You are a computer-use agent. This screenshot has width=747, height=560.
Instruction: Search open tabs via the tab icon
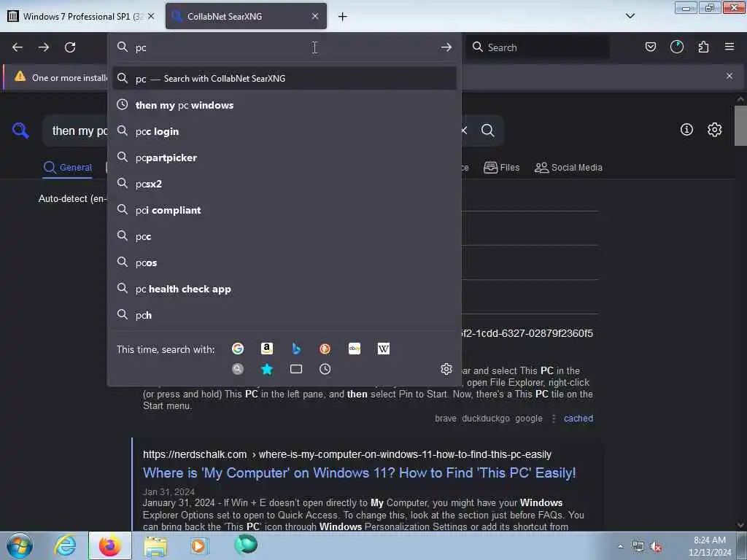click(x=296, y=369)
